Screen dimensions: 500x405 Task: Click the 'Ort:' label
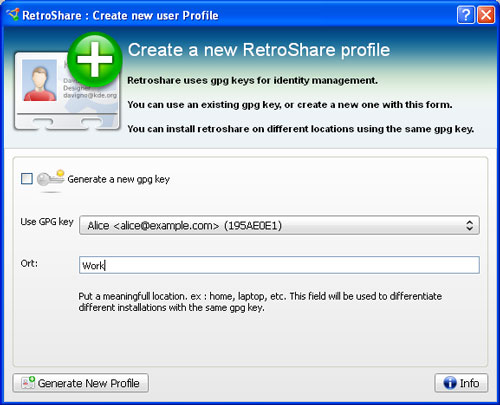pyautogui.click(x=29, y=263)
